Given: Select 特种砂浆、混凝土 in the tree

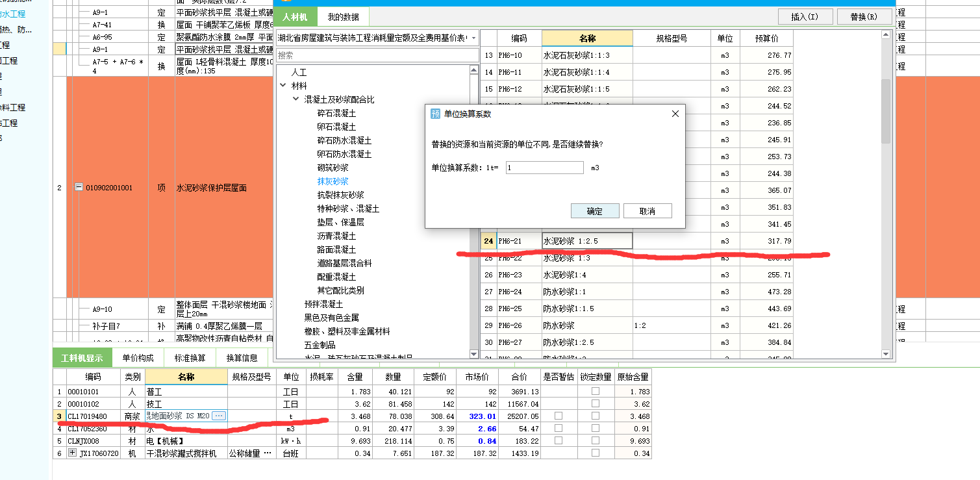Looking at the screenshot, I should [348, 208].
